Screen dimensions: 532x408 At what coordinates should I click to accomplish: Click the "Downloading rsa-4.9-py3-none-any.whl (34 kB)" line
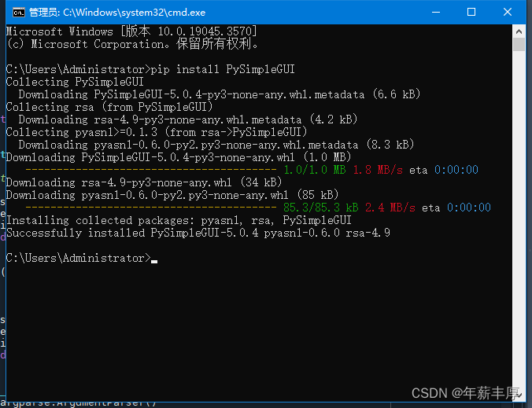point(144,182)
